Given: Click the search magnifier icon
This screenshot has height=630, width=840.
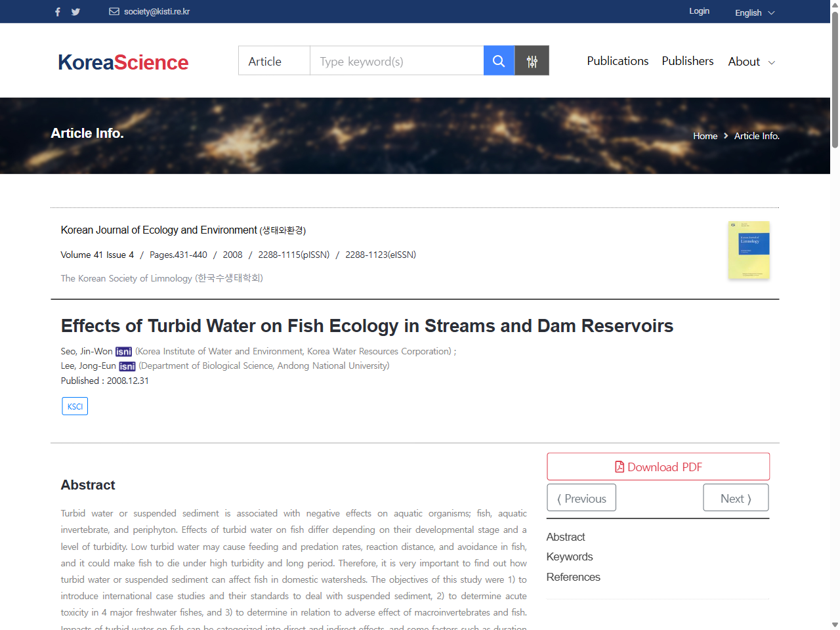Looking at the screenshot, I should [499, 60].
